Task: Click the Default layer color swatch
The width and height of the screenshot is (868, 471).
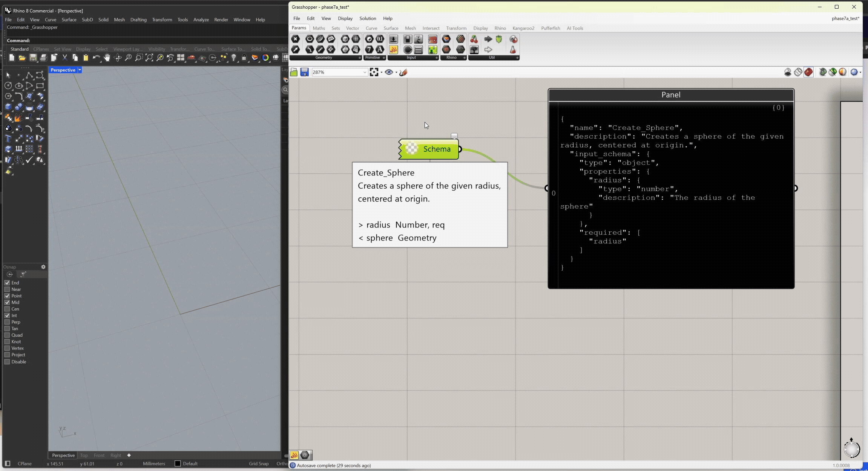Action: click(x=178, y=464)
